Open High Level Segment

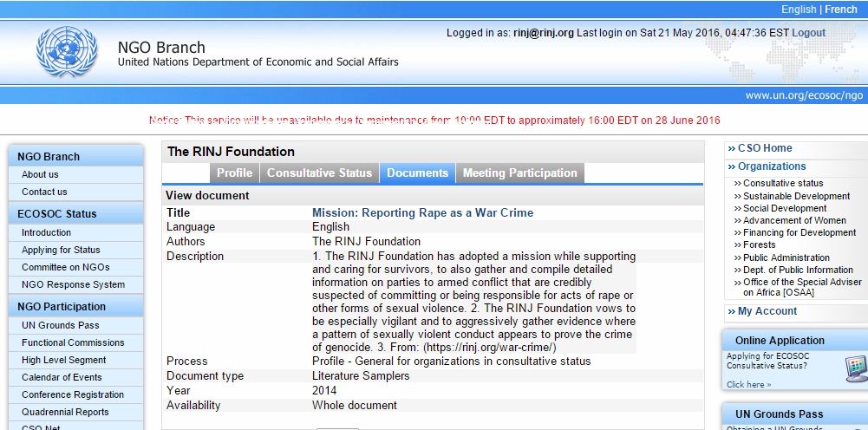[x=63, y=360]
